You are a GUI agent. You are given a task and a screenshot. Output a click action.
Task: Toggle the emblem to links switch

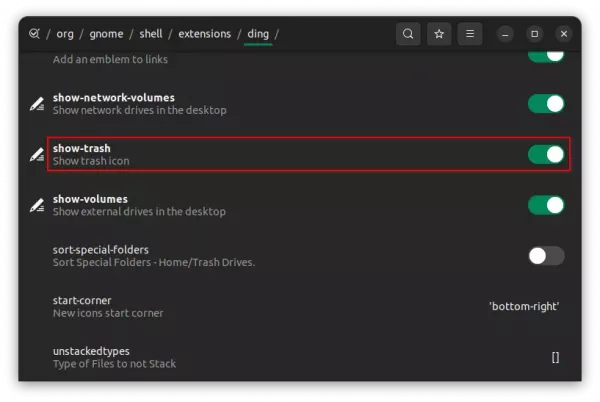546,56
